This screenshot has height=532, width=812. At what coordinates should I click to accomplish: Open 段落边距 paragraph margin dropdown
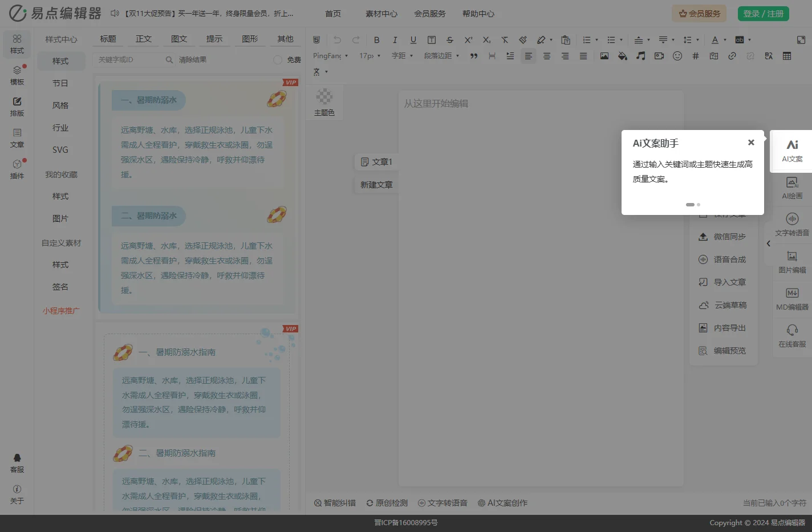[441, 56]
